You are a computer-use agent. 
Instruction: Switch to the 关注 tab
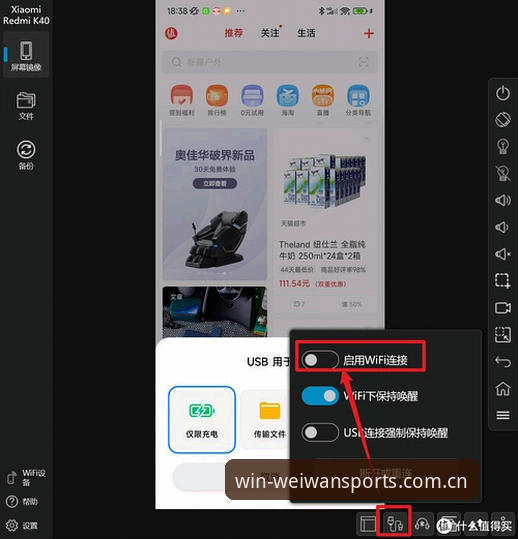[x=270, y=33]
